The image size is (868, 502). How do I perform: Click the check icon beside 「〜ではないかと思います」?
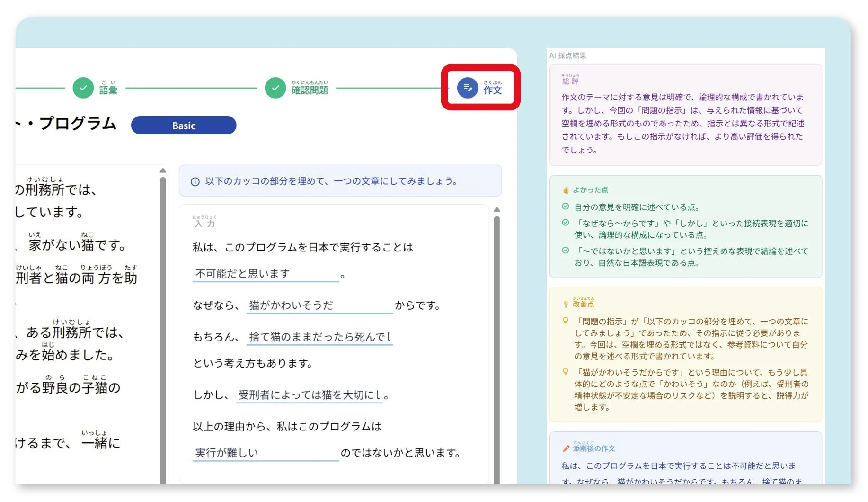click(x=565, y=251)
